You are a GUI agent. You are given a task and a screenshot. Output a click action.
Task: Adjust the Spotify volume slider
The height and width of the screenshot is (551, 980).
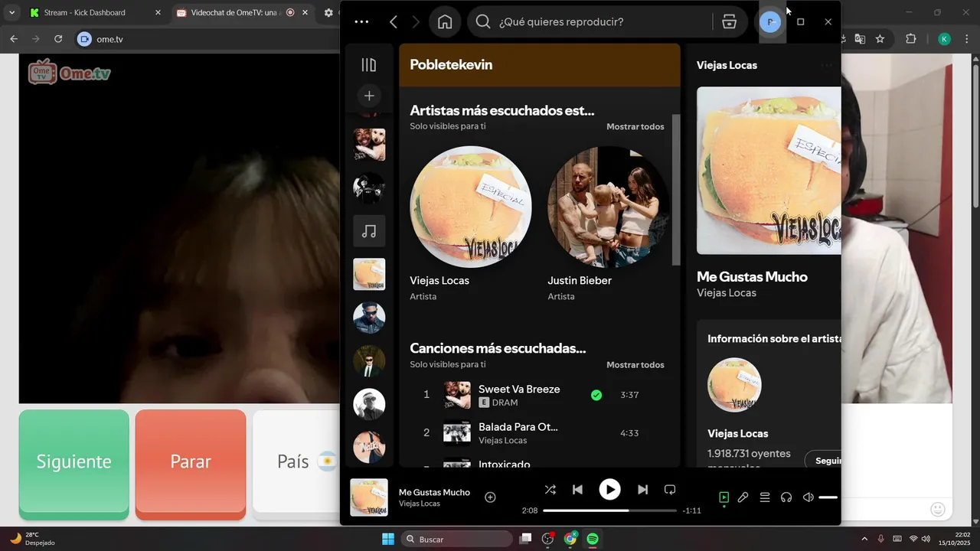[x=828, y=497]
